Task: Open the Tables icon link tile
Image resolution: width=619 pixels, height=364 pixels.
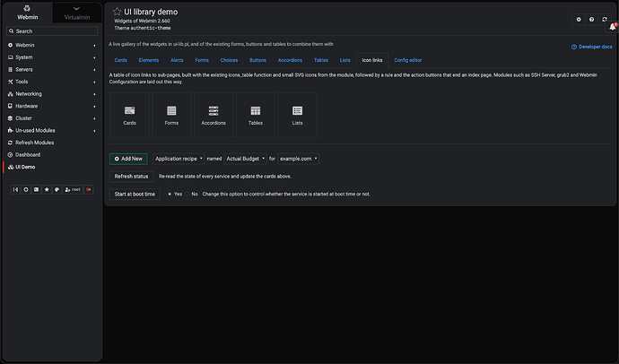Action: pos(256,115)
